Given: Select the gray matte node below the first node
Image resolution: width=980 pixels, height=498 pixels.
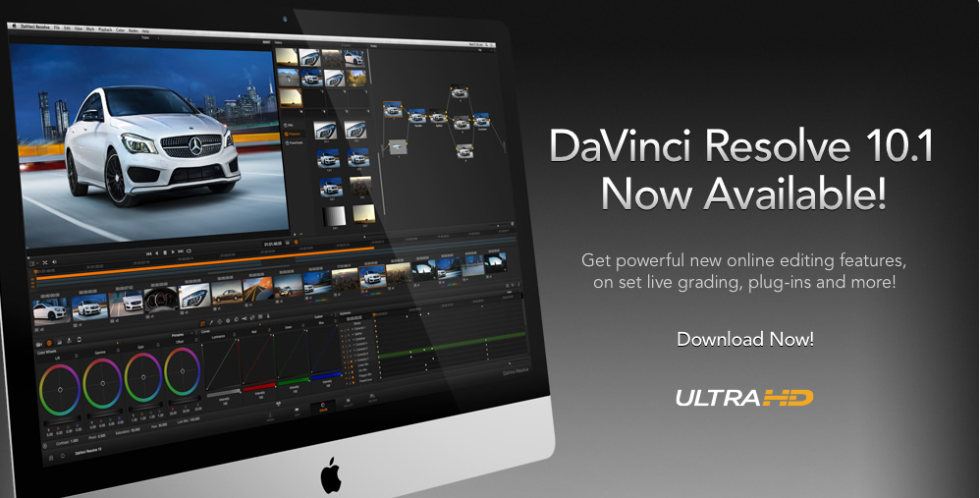Looking at the screenshot, I should 398,146.
